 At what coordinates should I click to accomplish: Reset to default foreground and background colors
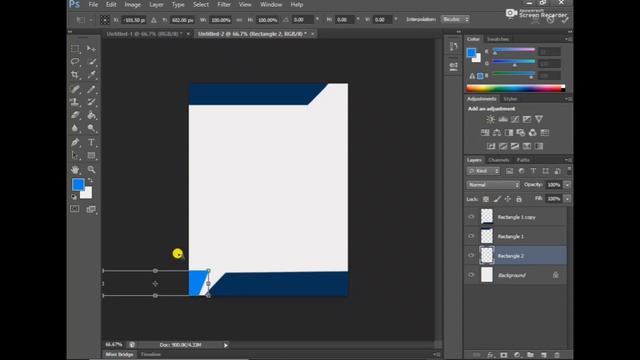[74, 197]
